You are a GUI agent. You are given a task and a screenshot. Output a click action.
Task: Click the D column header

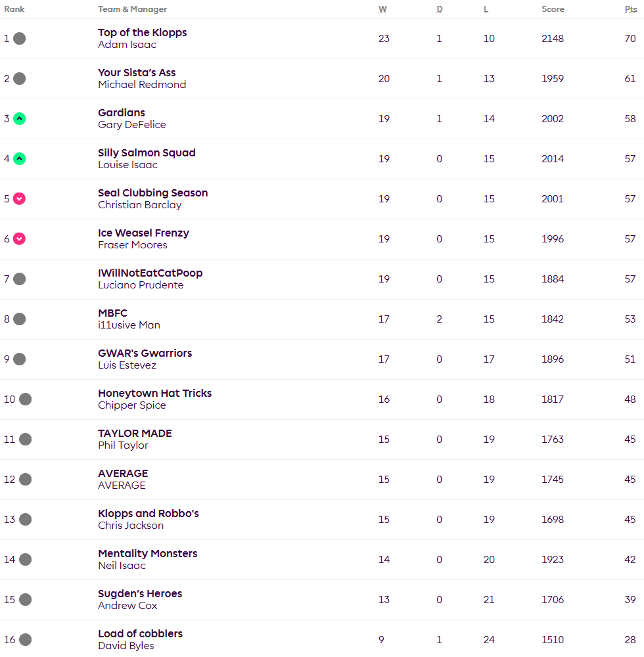pyautogui.click(x=440, y=9)
